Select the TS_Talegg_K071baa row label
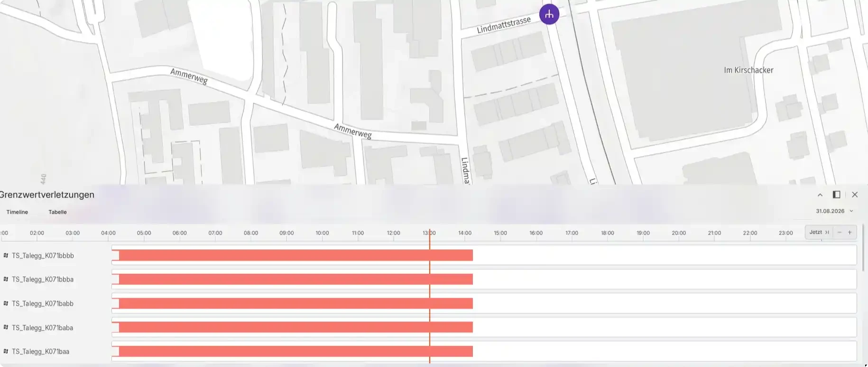 coord(40,351)
